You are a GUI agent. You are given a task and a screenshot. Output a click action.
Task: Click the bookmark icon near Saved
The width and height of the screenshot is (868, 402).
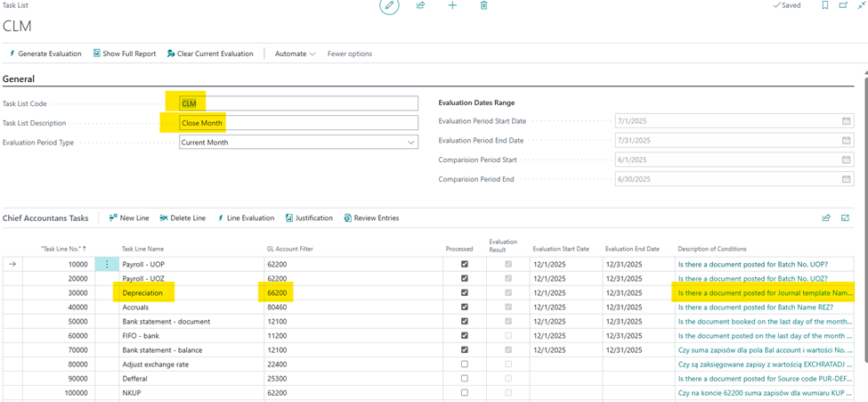[x=824, y=6]
